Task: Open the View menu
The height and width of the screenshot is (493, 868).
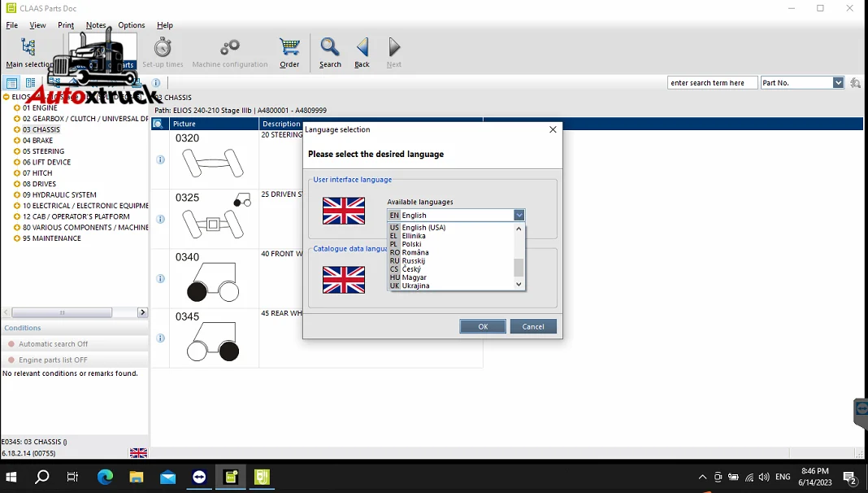Action: pyautogui.click(x=37, y=25)
